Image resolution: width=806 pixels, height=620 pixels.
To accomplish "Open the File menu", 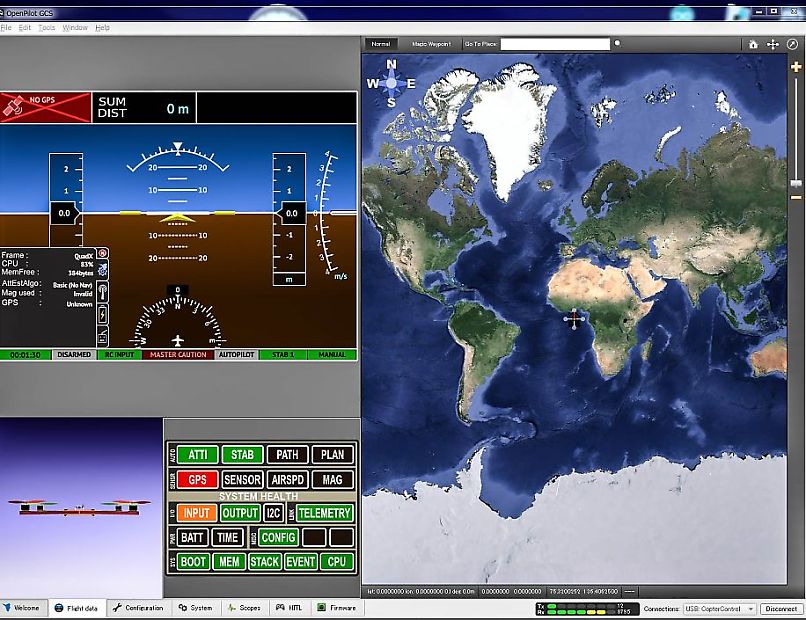I will pos(6,28).
